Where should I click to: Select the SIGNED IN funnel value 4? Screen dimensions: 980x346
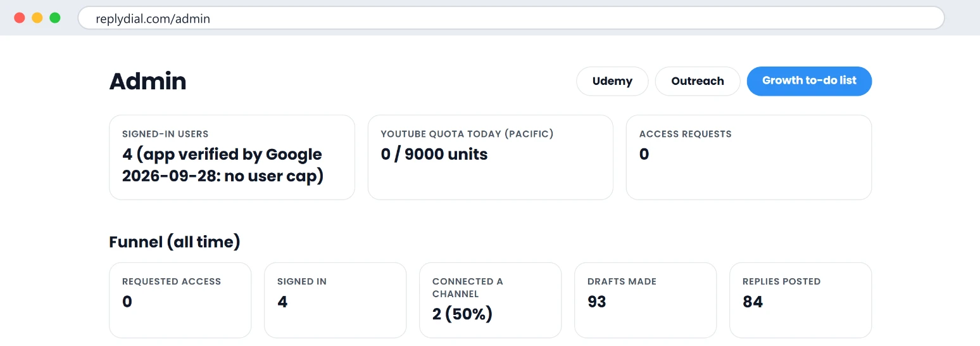point(282,302)
